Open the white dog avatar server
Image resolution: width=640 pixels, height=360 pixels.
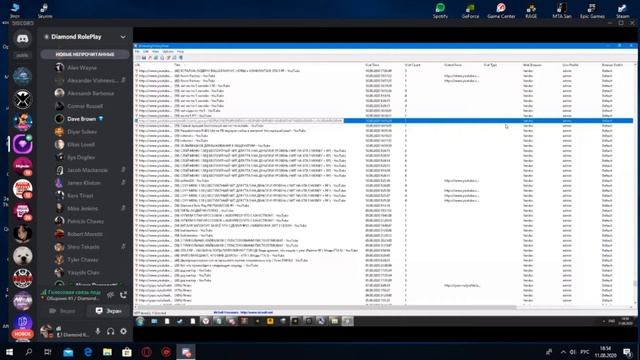click(22, 256)
